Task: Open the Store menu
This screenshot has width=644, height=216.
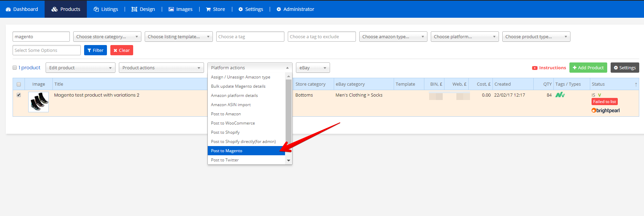Action: 216,9
